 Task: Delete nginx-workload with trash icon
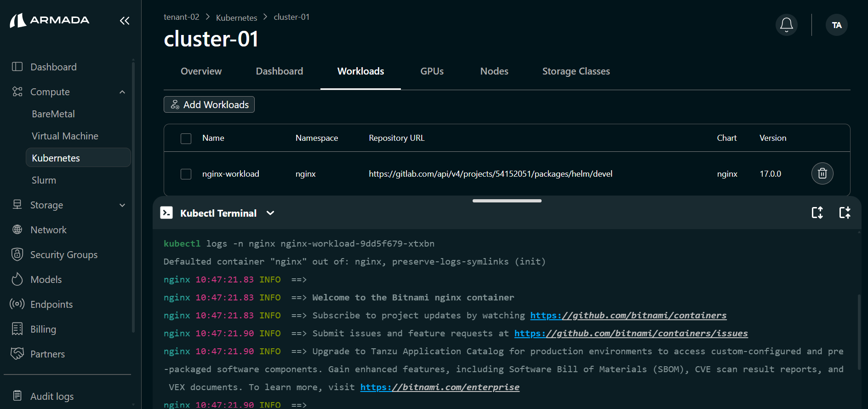tap(822, 173)
